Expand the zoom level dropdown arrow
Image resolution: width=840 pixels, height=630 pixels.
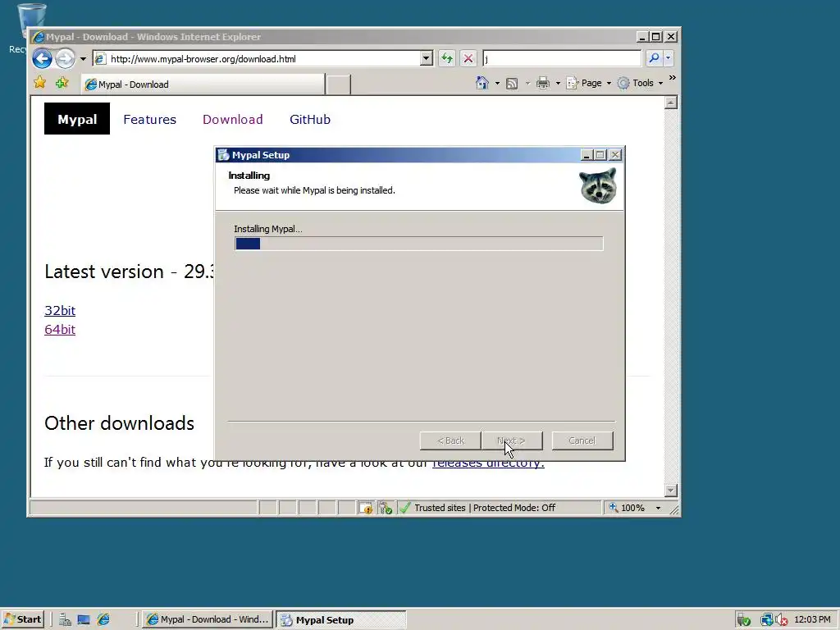(x=659, y=508)
